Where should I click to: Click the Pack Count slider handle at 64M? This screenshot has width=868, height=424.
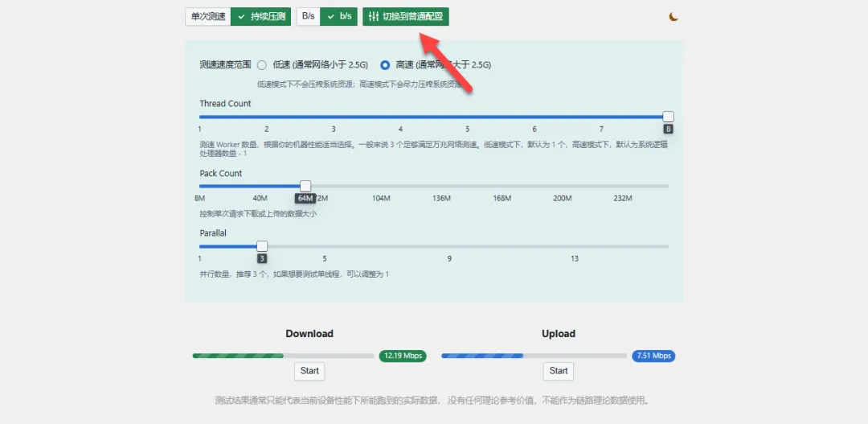(x=305, y=186)
